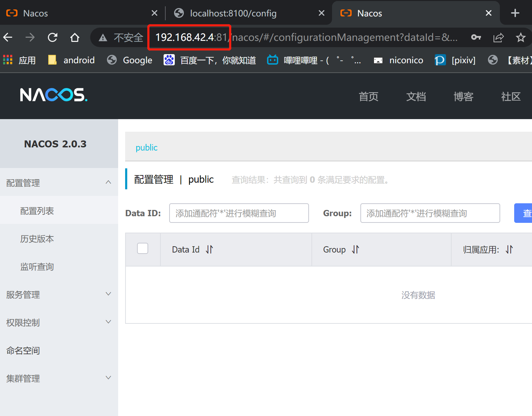Open the 素材 bookmark
This screenshot has width=532, height=416.
coord(510,60)
